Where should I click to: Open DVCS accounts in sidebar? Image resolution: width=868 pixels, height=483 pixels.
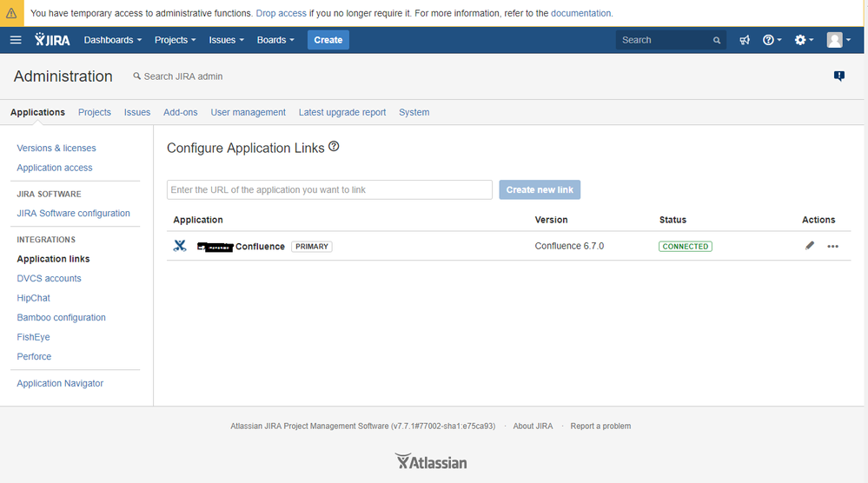(x=50, y=278)
